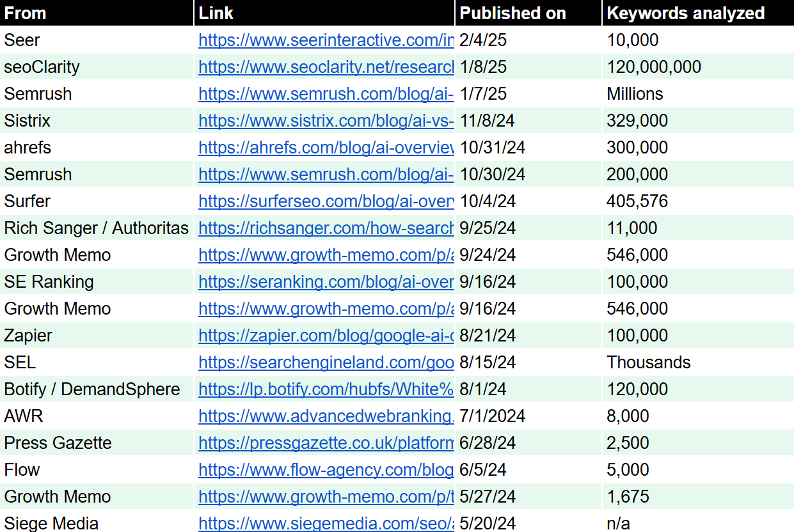Image resolution: width=794 pixels, height=532 pixels.
Task: Visit the surferseo.com blog link
Action: (x=326, y=201)
